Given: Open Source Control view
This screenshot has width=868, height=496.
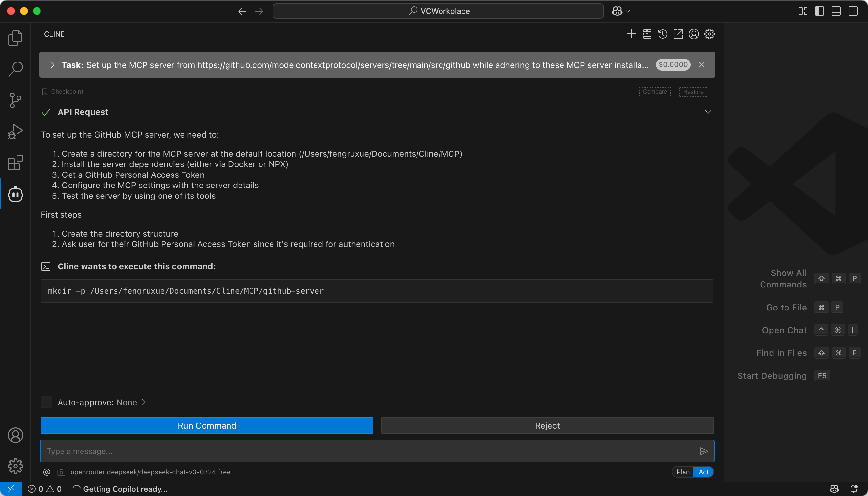Looking at the screenshot, I should 15,100.
